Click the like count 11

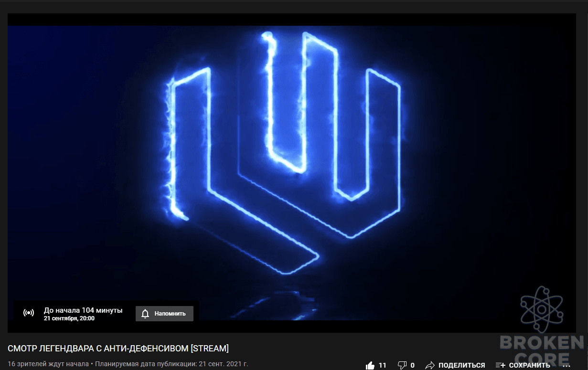(x=382, y=365)
